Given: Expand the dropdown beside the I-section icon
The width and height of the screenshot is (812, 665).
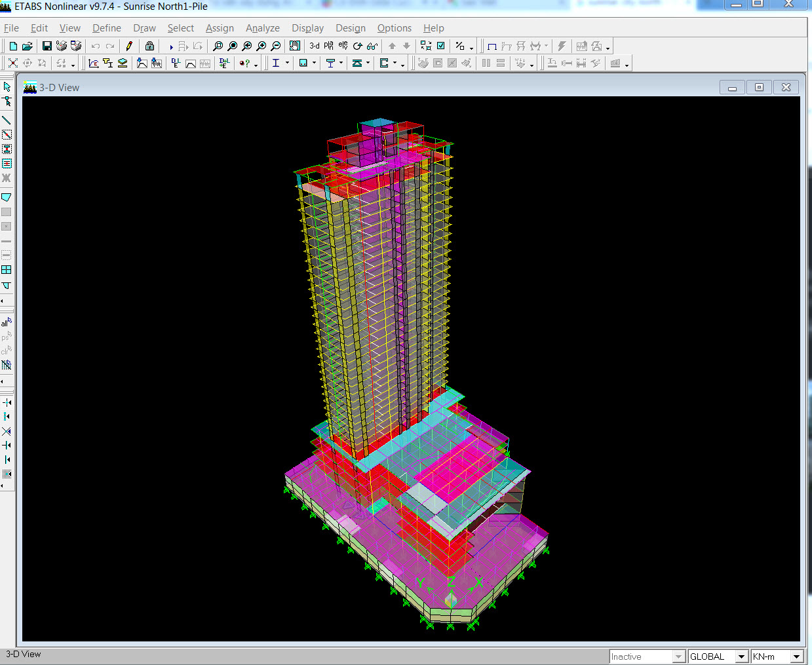Looking at the screenshot, I should click(x=287, y=64).
